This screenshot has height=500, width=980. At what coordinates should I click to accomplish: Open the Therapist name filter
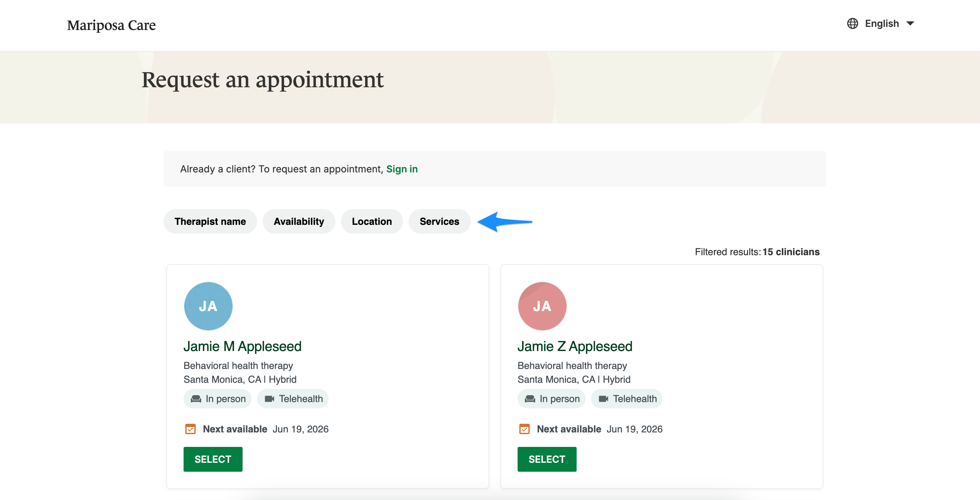coord(210,221)
